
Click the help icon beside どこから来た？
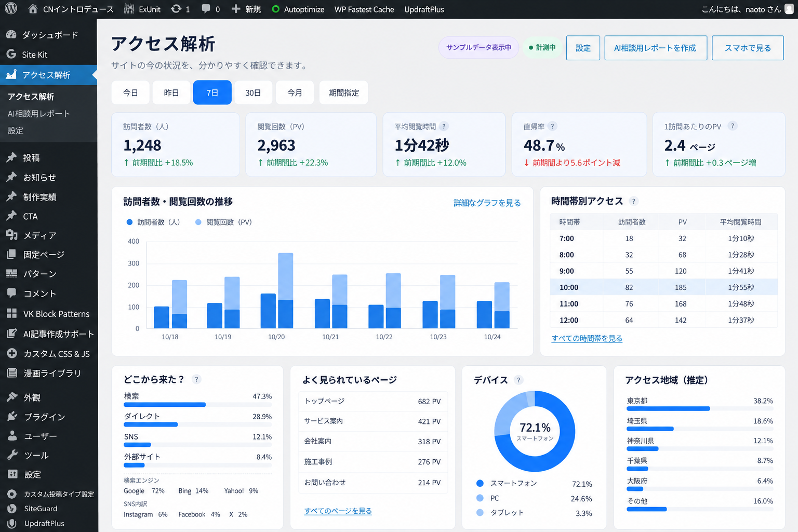(196, 379)
